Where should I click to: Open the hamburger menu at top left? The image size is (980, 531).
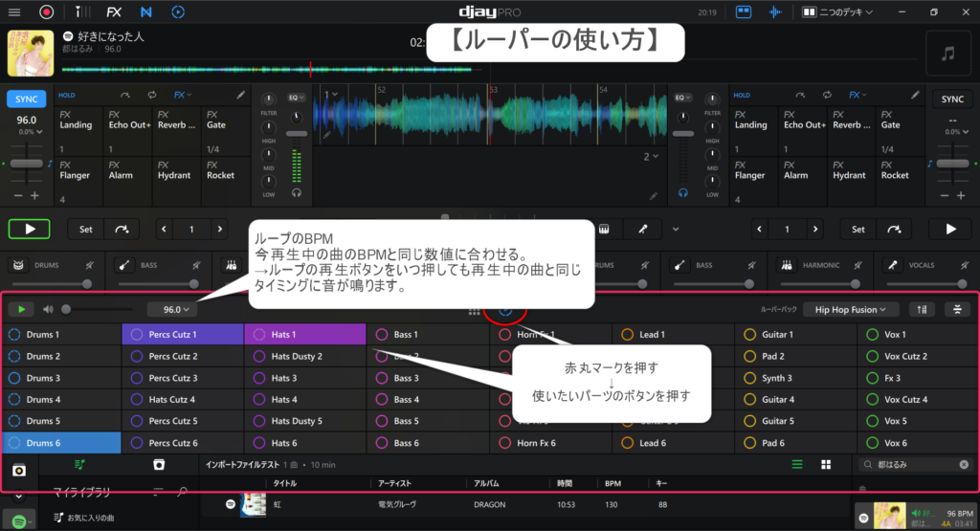[x=13, y=12]
